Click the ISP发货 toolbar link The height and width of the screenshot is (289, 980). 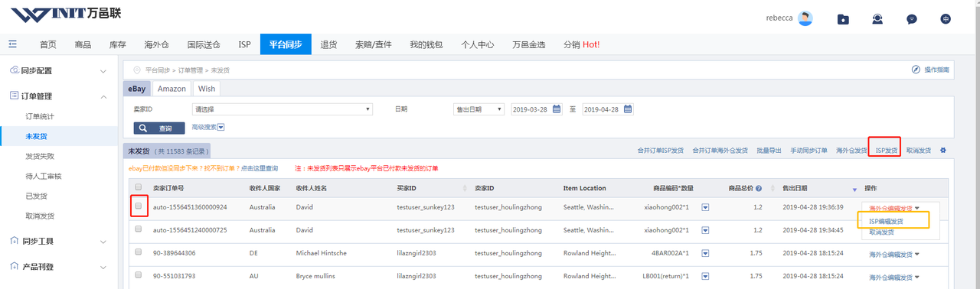[x=887, y=151]
